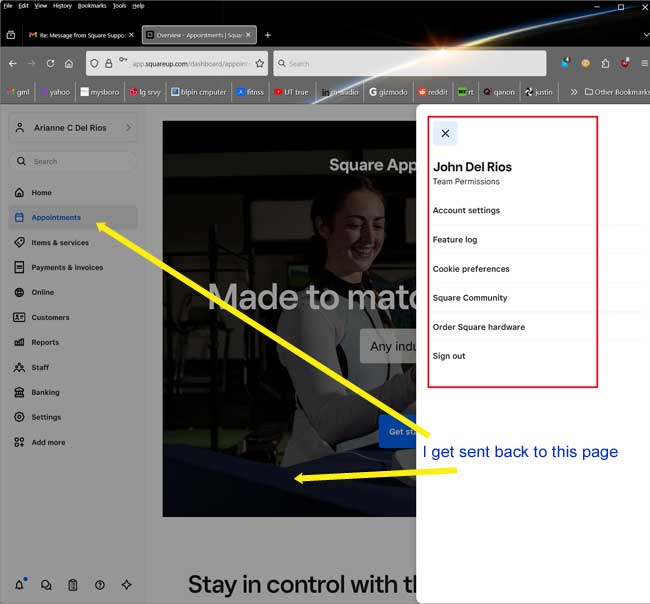Open the reddit bookmark
Viewport: 650px width, 604px height.
coord(433,92)
